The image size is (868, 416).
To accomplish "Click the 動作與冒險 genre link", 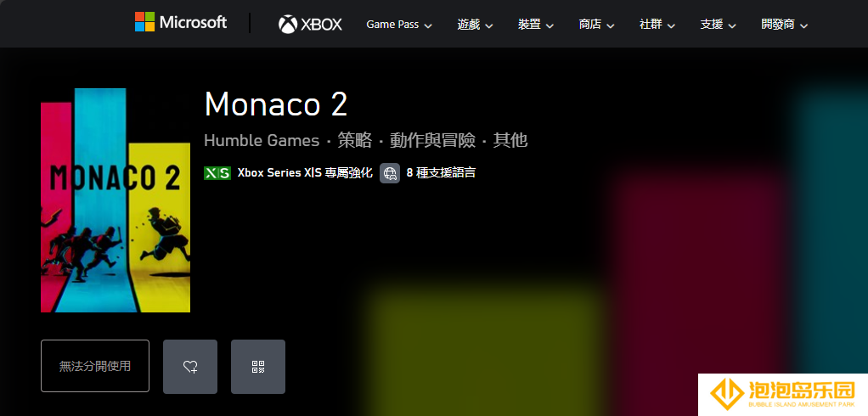I will pyautogui.click(x=432, y=141).
